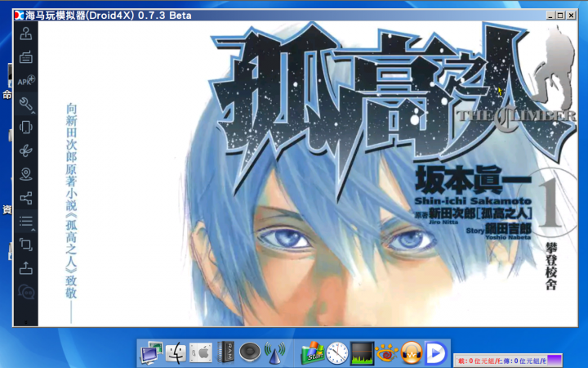Click the upload export icon
The image size is (588, 368).
pos(25,268)
